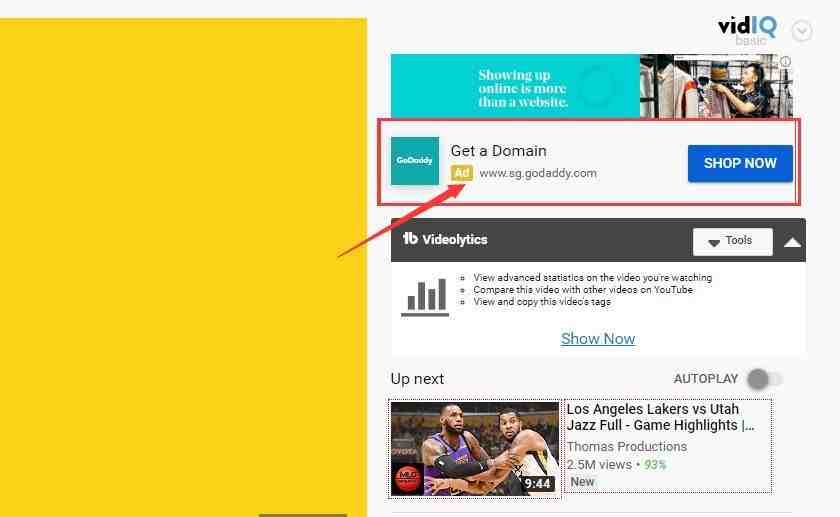840x517 pixels.
Task: Click the yellow Ad badge
Action: (462, 173)
